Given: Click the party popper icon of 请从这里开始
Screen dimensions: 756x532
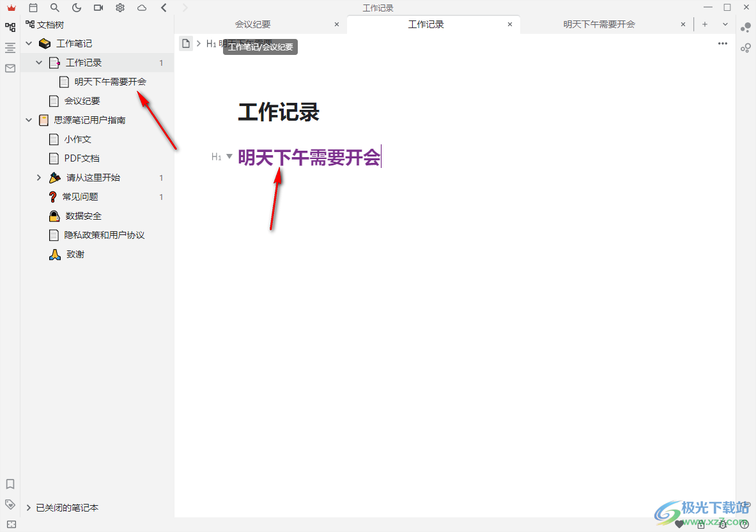Looking at the screenshot, I should tap(55, 178).
